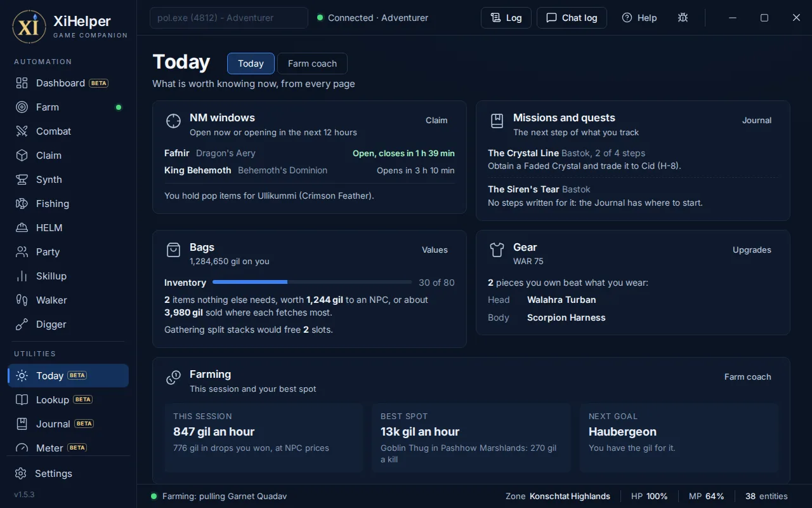Open the Lookup book icon
812x508 pixels.
[x=22, y=399]
